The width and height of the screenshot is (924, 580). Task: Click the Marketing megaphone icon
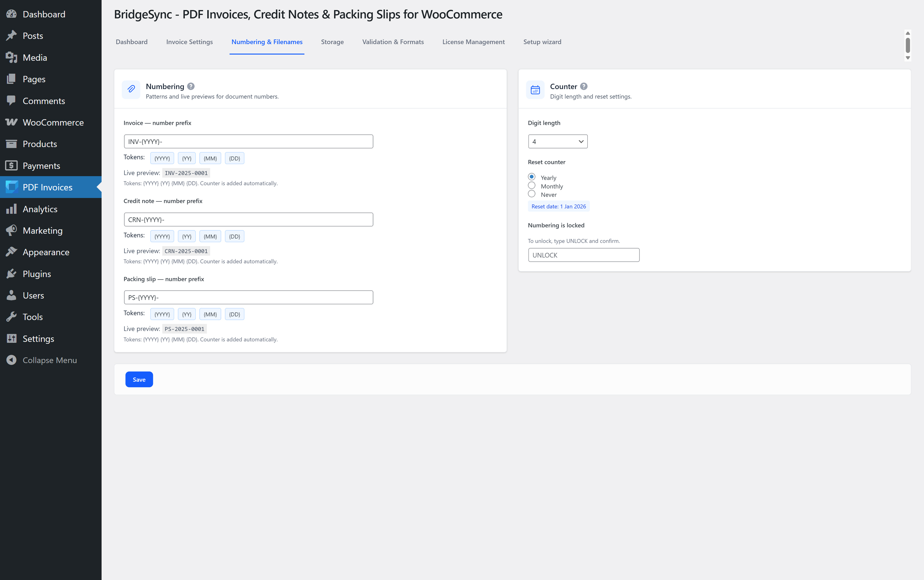point(11,230)
